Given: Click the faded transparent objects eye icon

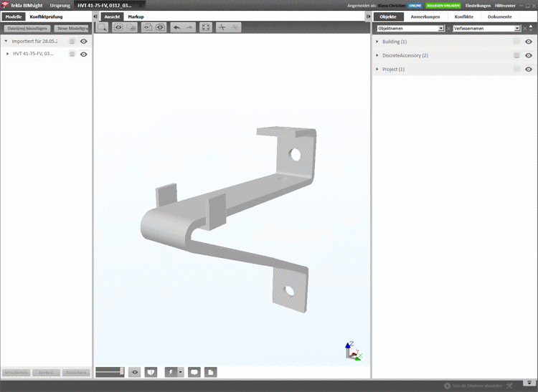Looking at the screenshot, I should click(x=131, y=27).
